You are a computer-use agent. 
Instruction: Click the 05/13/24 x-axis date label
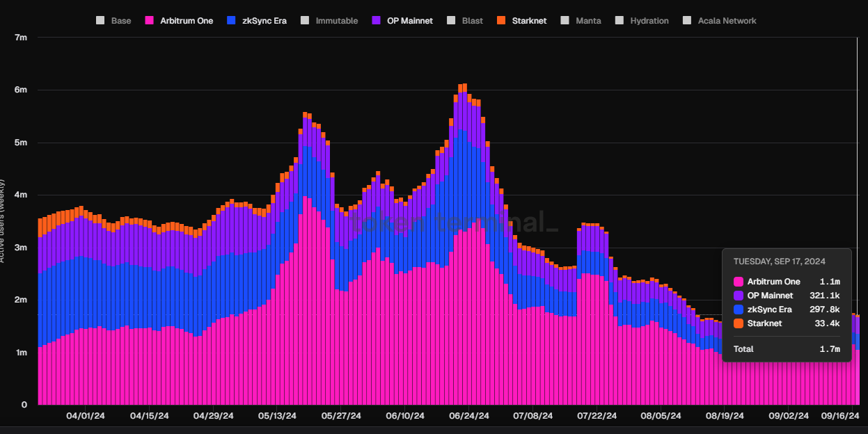[278, 416]
